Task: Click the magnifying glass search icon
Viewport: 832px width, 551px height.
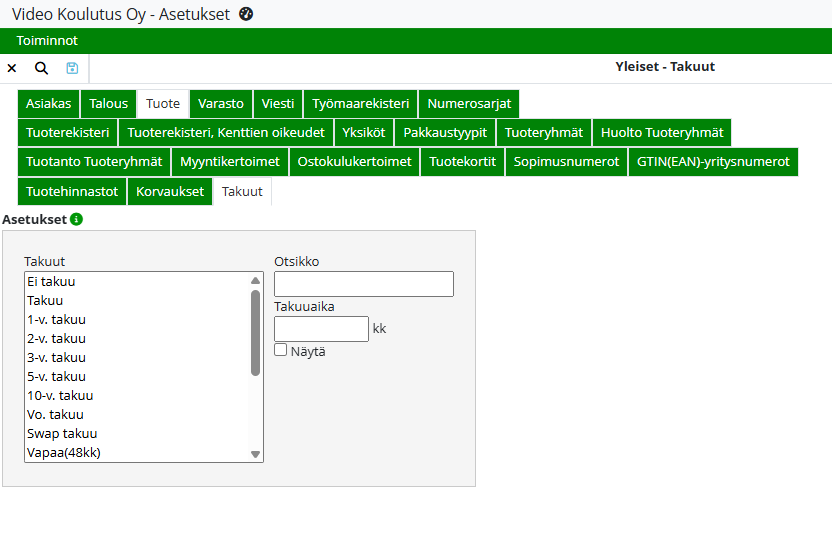Action: pos(41,68)
